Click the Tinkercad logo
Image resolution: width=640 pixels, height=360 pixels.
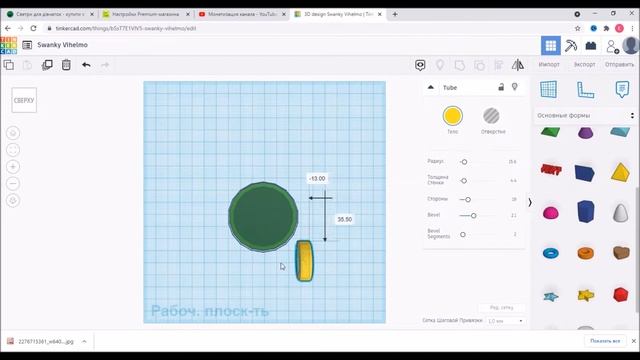9,45
